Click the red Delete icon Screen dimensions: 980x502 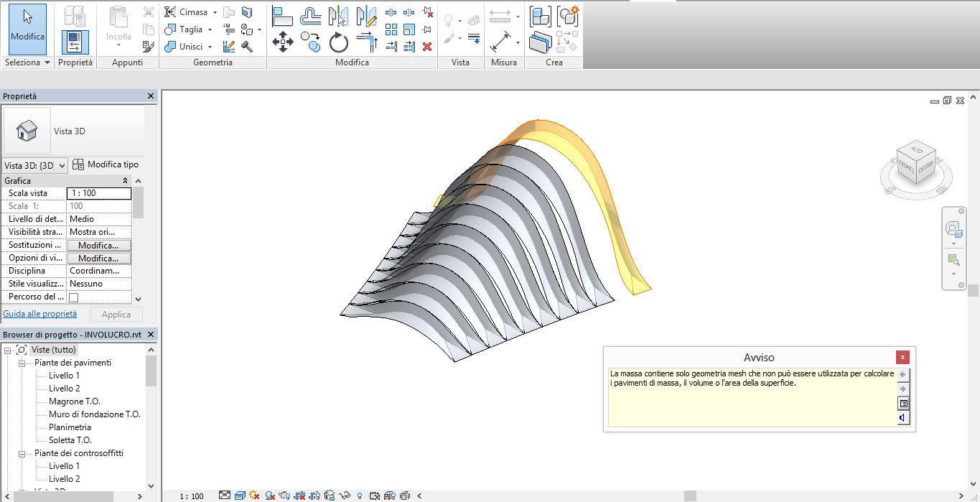[x=427, y=47]
